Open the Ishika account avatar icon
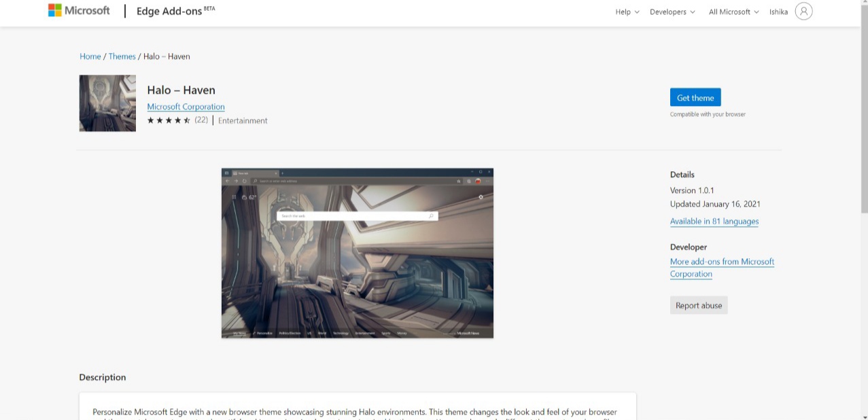The width and height of the screenshot is (868, 420). [803, 12]
